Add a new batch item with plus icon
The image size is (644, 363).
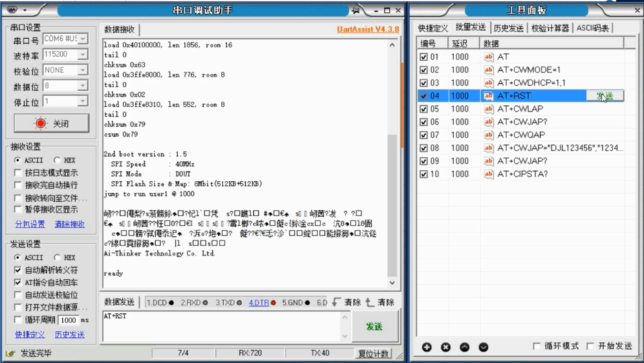point(427,347)
